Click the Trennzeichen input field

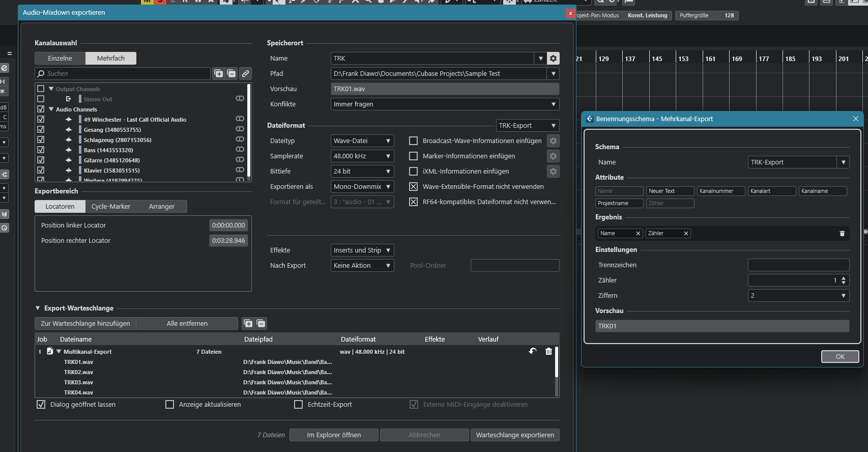click(798, 265)
